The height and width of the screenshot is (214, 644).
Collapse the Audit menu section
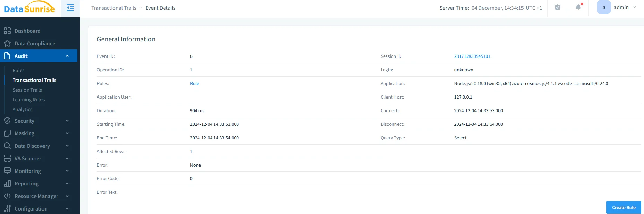pyautogui.click(x=67, y=56)
